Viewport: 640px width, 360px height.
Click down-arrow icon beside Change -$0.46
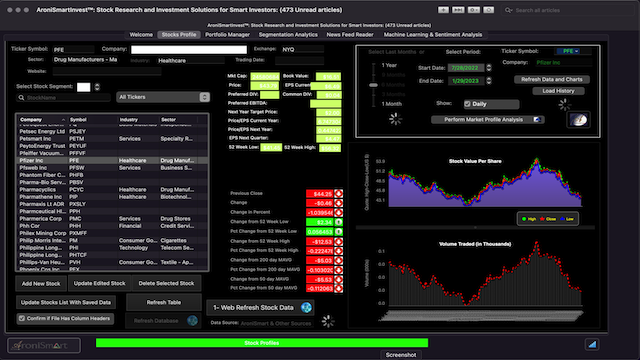[338, 203]
